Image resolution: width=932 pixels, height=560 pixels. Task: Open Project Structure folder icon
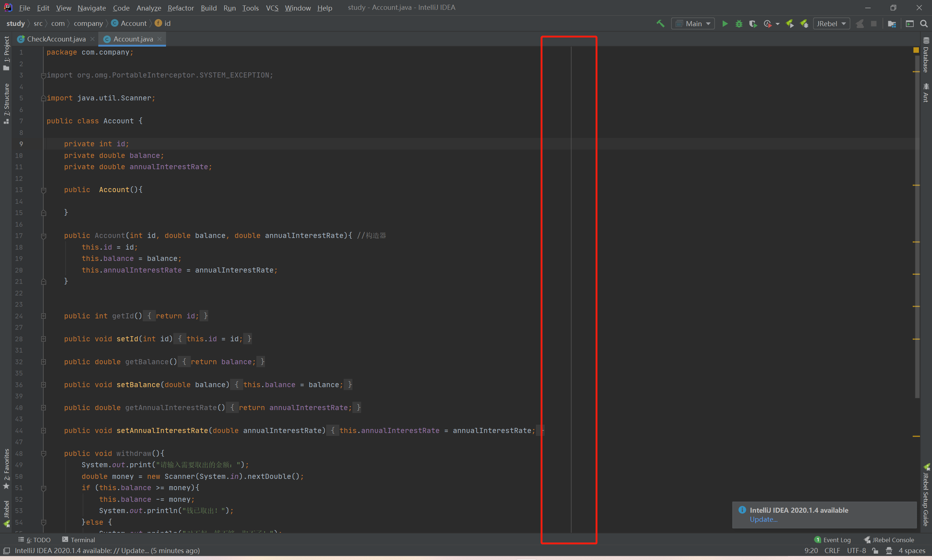click(892, 23)
